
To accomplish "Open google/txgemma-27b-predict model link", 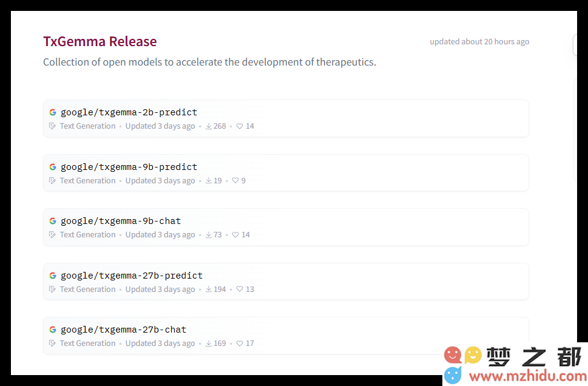I will pos(131,276).
